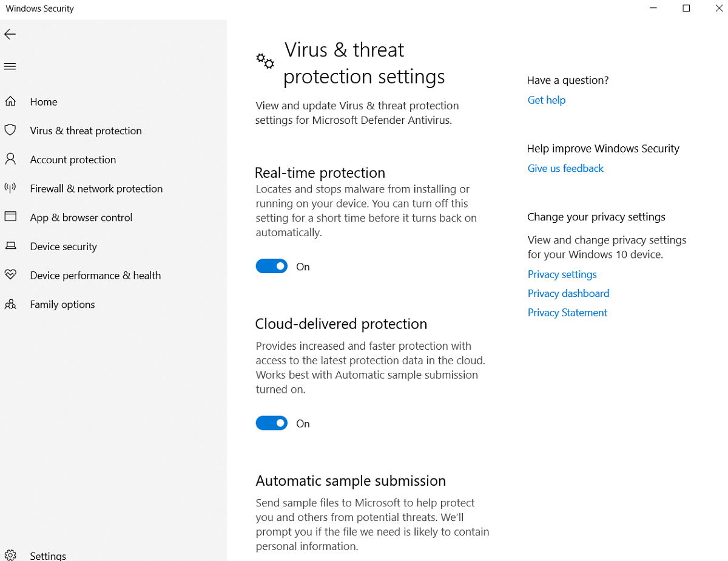Screen dimensions: 728x561
Task: Collapse the navigation pane with the hamburger menu
Action: [10, 66]
